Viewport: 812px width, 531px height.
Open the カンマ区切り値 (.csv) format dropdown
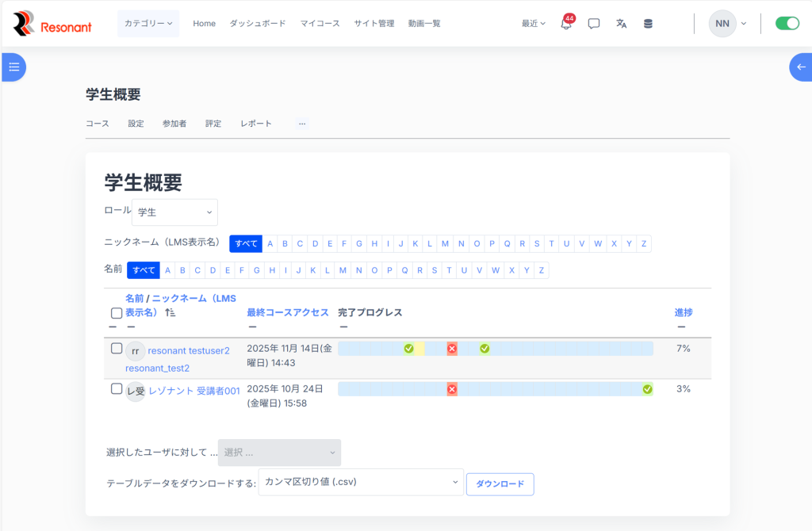(361, 482)
